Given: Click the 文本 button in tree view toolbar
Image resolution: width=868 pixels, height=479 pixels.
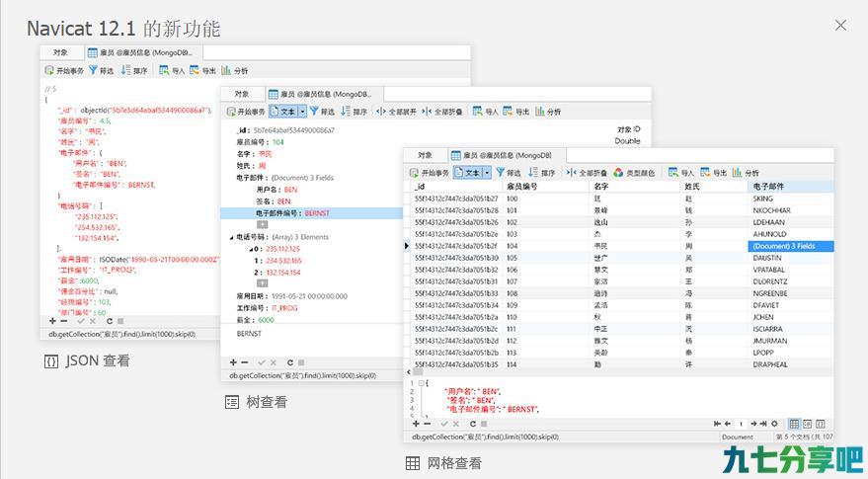Looking at the screenshot, I should (x=283, y=112).
